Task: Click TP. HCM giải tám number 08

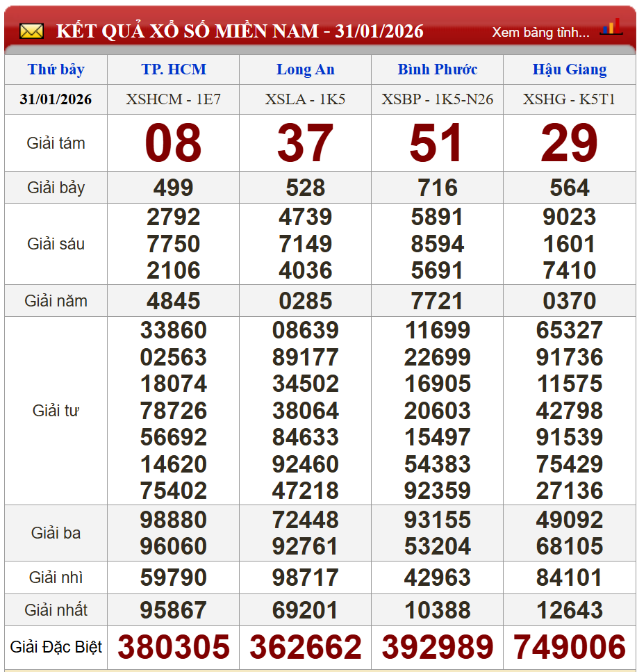Action: coord(174,143)
